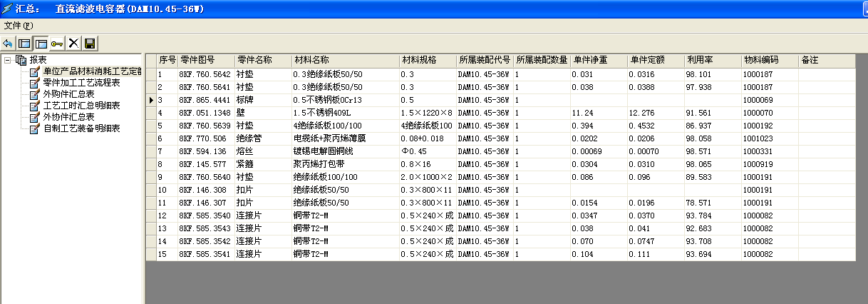
Task: Click the 报表 root tree item
Action: pyautogui.click(x=38, y=60)
